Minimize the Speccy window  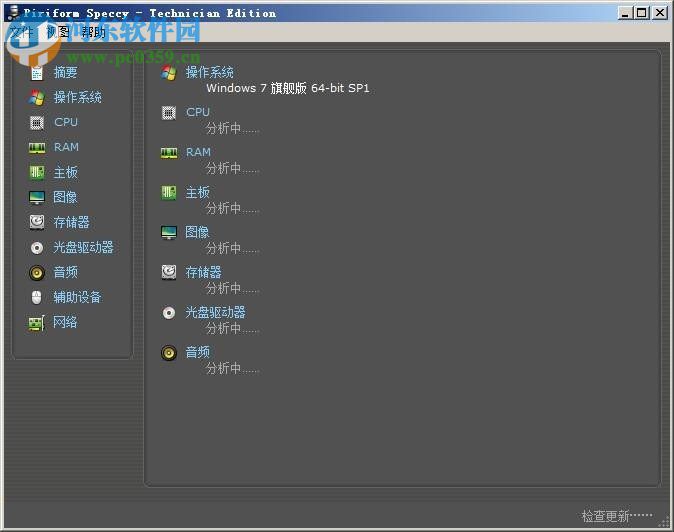point(625,13)
